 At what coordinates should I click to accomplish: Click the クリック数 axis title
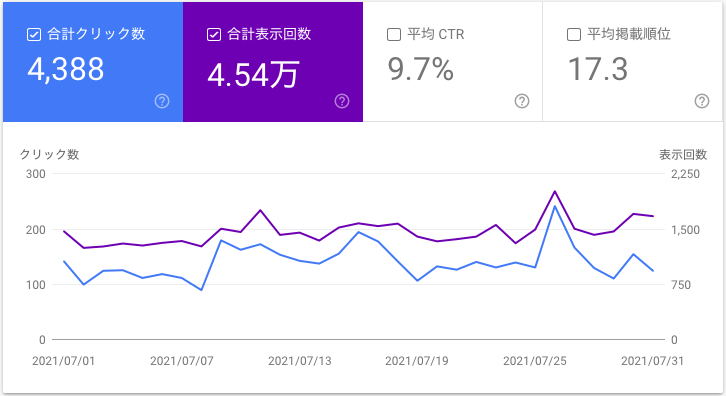coord(50,154)
